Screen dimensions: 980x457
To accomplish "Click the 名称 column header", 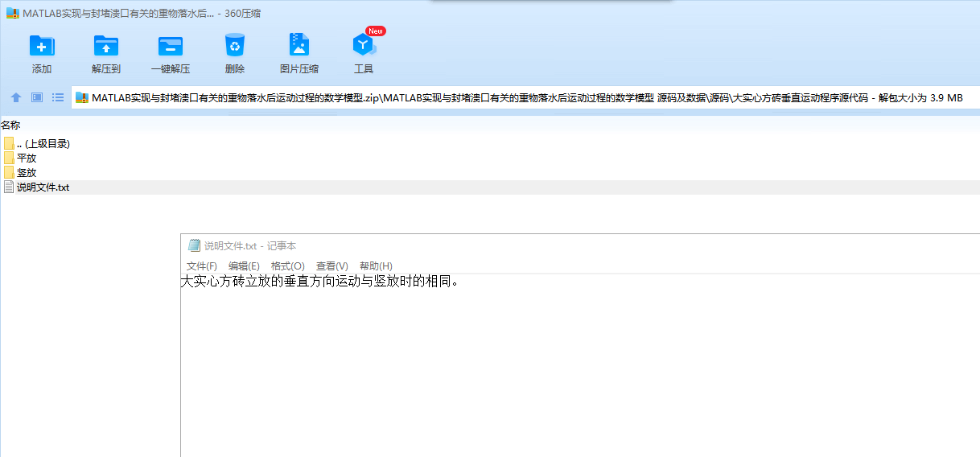I will (10, 125).
